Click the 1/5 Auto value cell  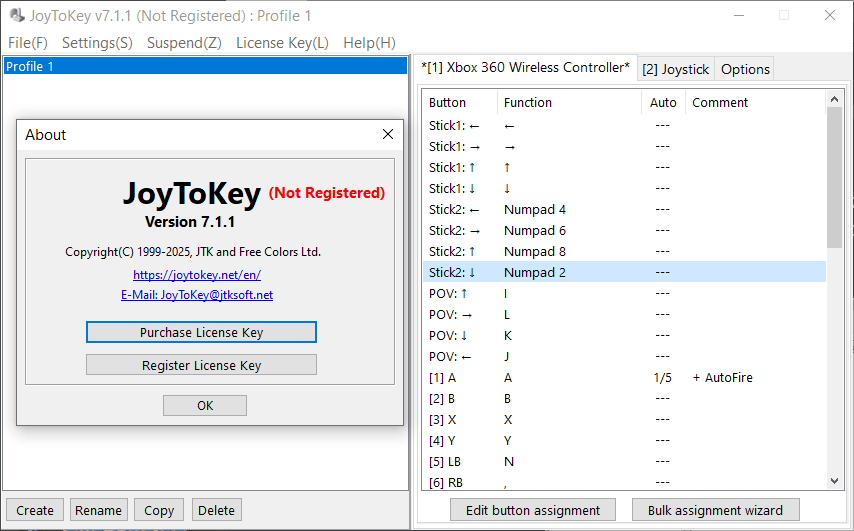(x=662, y=377)
